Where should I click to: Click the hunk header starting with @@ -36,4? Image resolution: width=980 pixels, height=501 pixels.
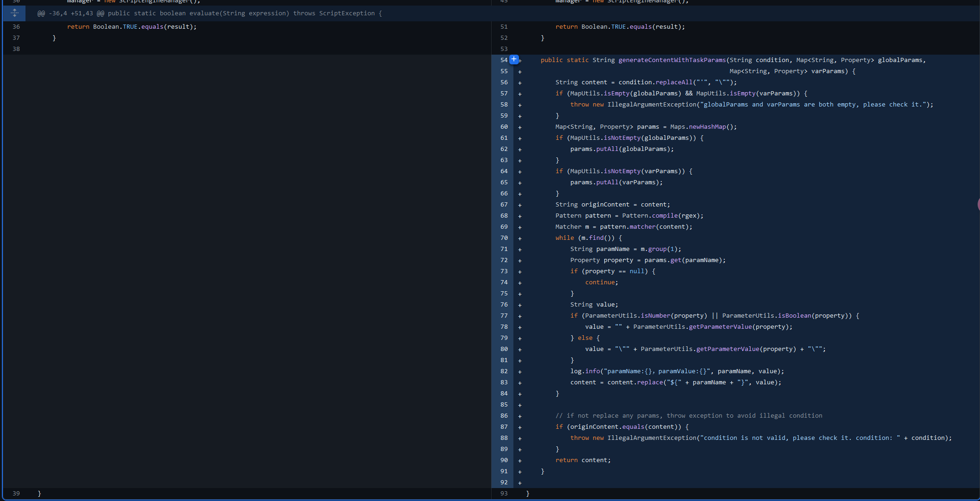(209, 13)
